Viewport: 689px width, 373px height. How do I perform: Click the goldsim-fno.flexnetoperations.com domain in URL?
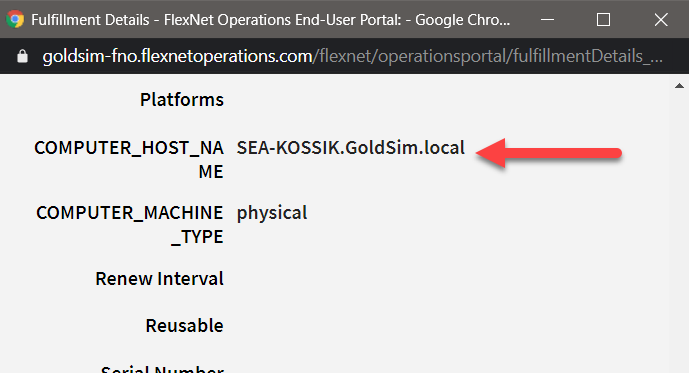pyautogui.click(x=177, y=56)
